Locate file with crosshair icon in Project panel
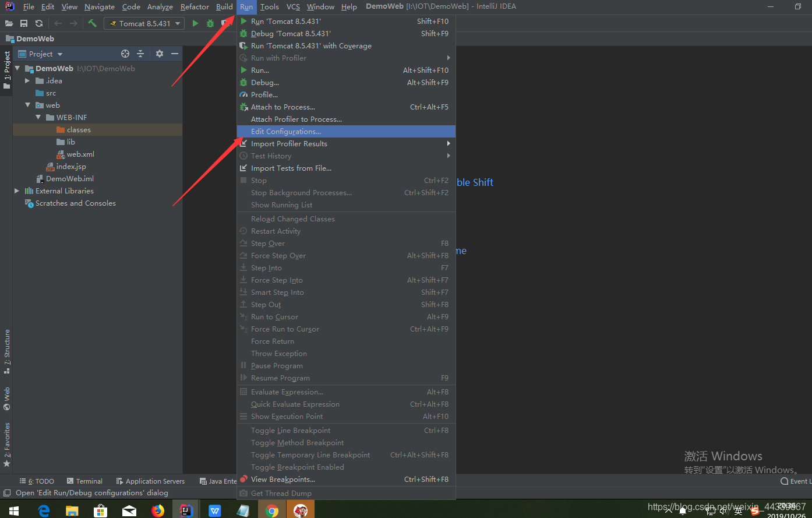The image size is (812, 518). tap(125, 54)
